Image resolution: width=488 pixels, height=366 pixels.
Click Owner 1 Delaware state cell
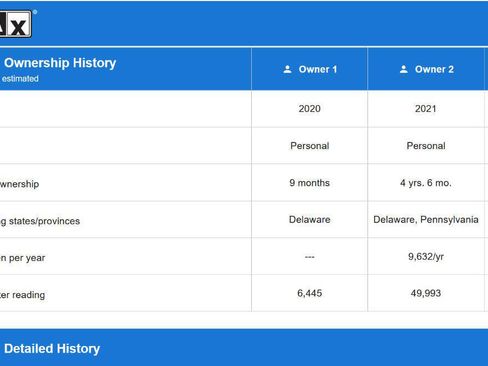[x=310, y=220]
